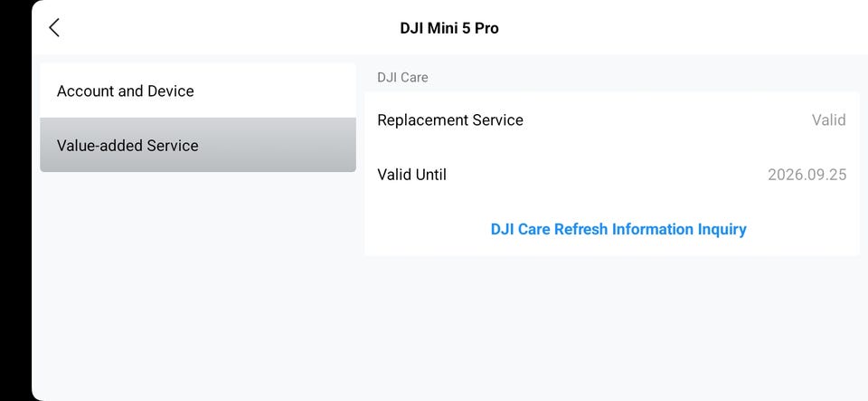Click blank space under the DJI Care card

point(611,326)
